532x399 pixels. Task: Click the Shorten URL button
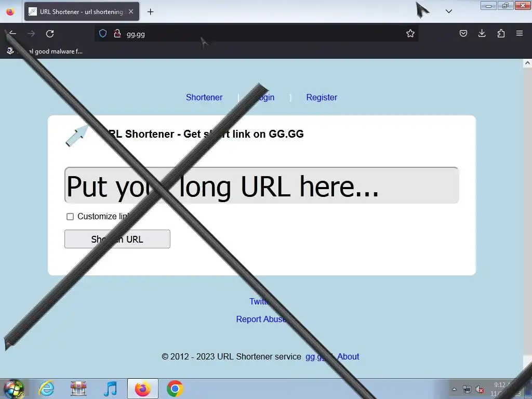pos(117,239)
